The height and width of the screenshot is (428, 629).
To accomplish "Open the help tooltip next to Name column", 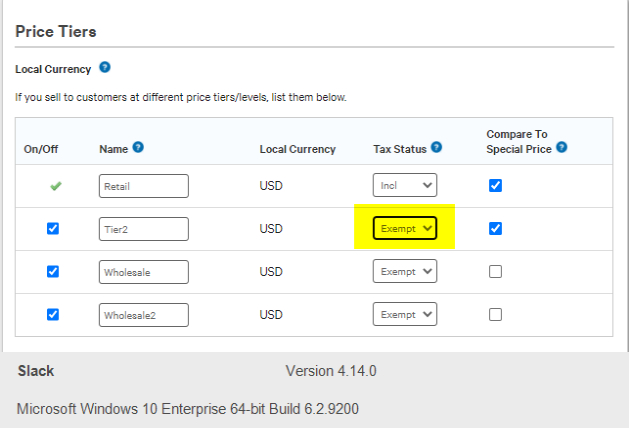I will (x=138, y=147).
